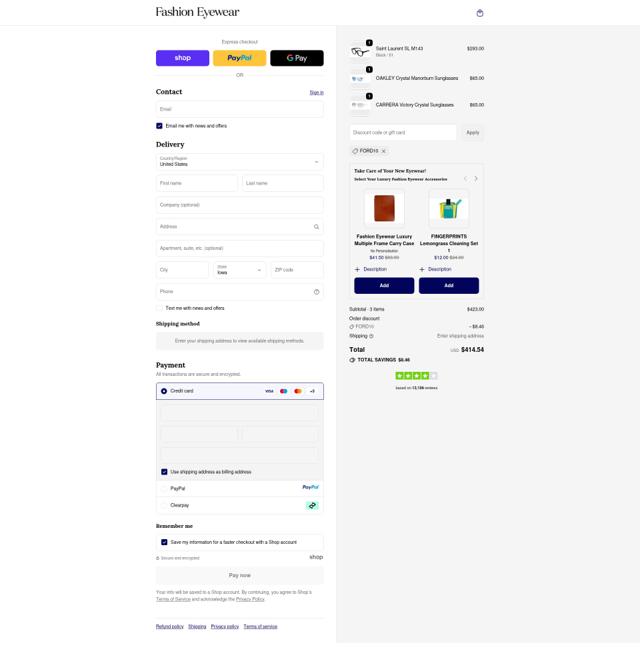Click the phone field help icon

[x=316, y=292]
